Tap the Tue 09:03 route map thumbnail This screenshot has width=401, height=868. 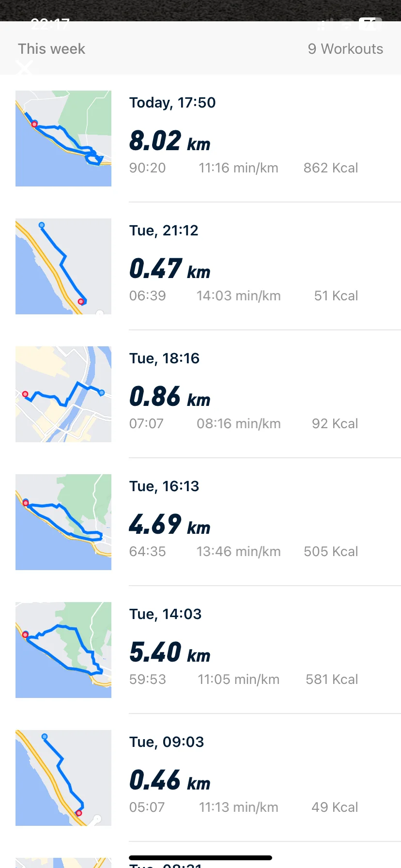click(63, 778)
